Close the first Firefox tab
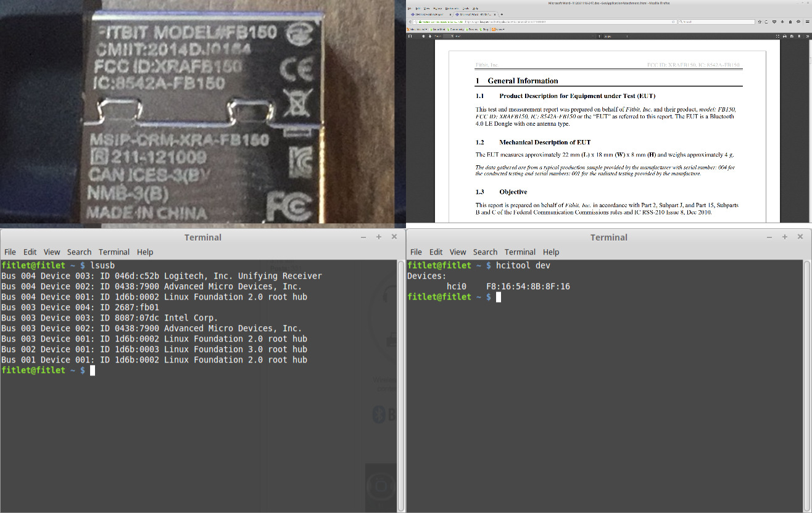Screen dimensions: 812x513 click(450, 14)
